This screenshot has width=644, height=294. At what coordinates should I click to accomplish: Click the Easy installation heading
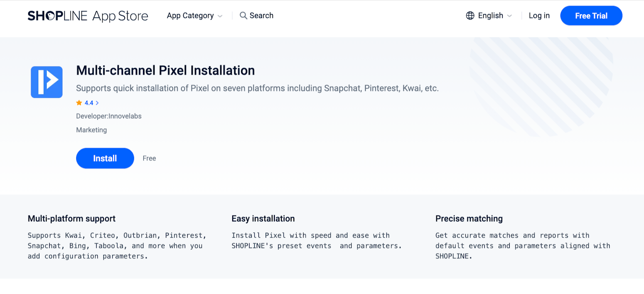point(263,219)
